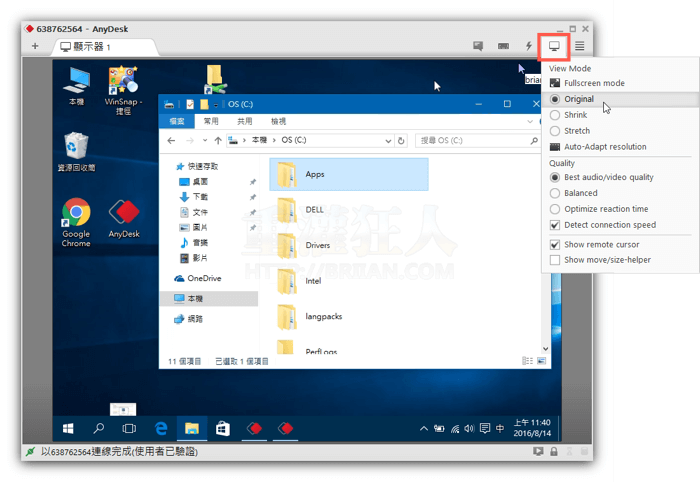Choose Balanced quality option
This screenshot has height=482, width=700.
[580, 193]
